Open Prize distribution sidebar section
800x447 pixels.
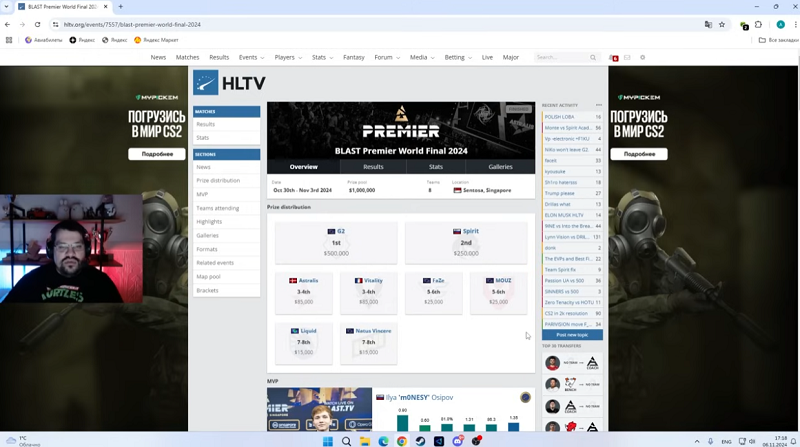tap(227, 181)
